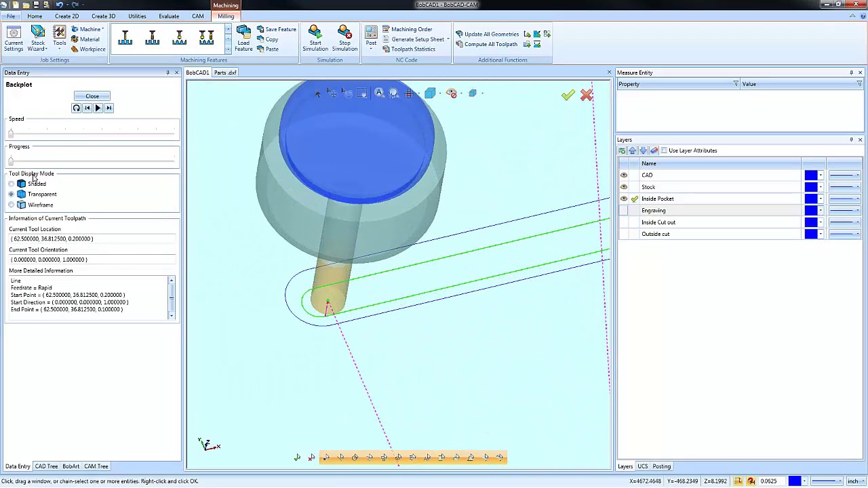
Task: Launch the Stock Wizard
Action: (x=38, y=39)
